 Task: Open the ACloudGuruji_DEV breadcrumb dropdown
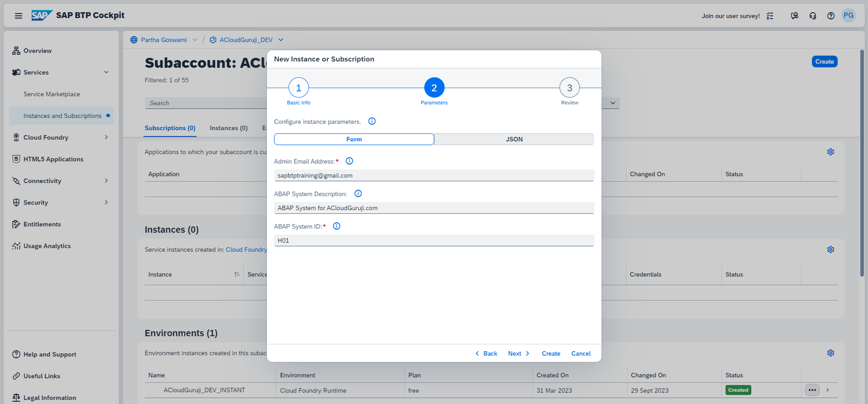pos(281,40)
